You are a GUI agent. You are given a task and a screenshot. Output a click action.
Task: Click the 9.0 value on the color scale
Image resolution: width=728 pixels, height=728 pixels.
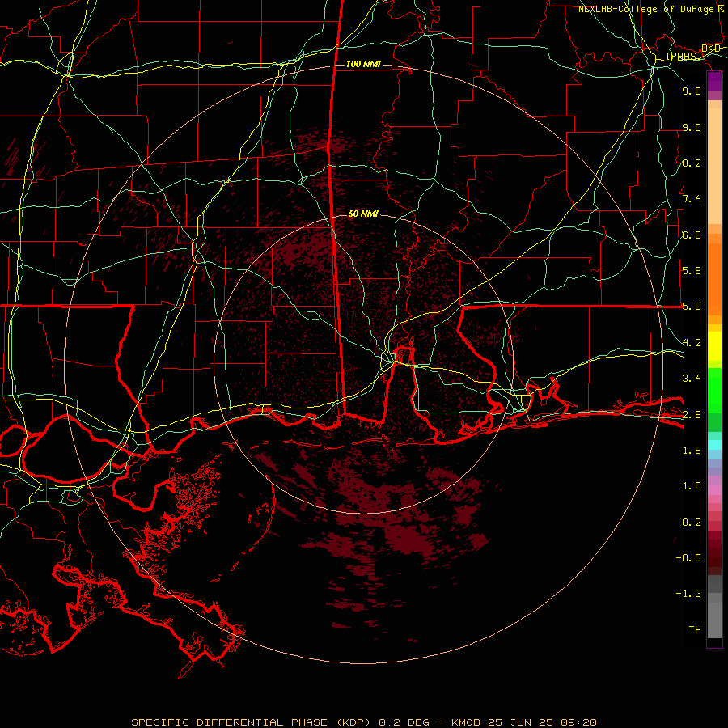click(692, 127)
